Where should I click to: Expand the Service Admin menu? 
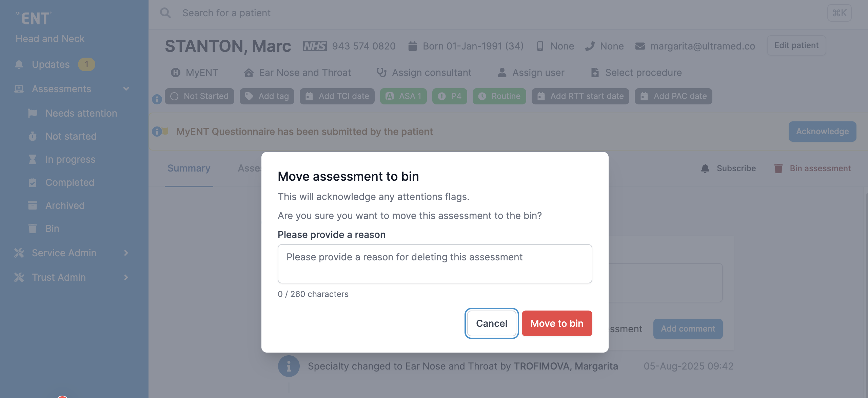pyautogui.click(x=126, y=253)
